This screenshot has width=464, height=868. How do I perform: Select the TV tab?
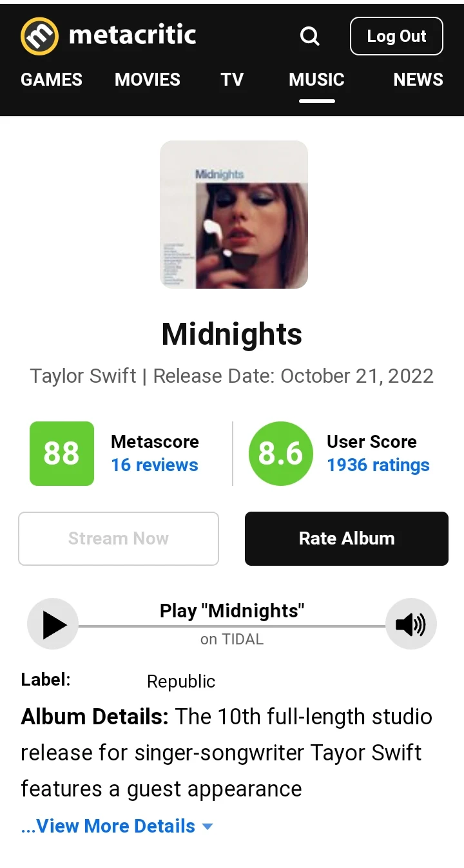pos(232,79)
